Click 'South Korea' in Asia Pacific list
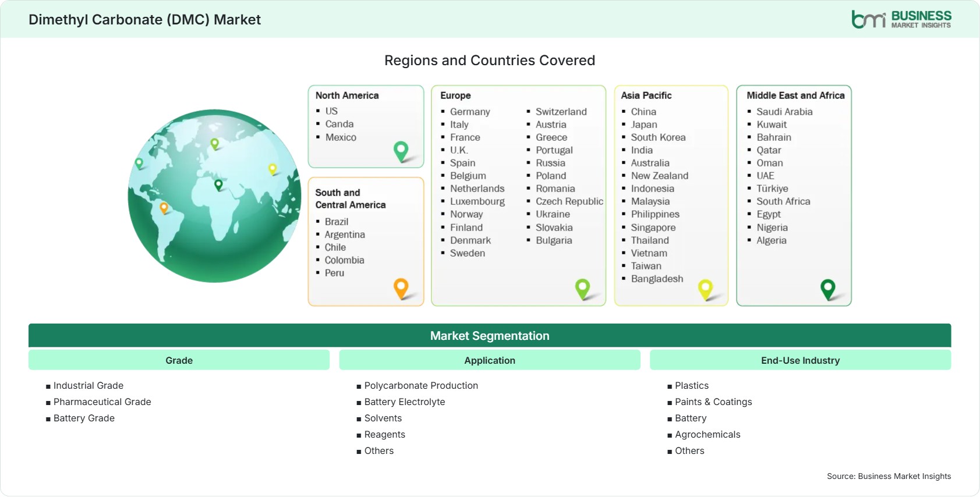 tap(658, 137)
